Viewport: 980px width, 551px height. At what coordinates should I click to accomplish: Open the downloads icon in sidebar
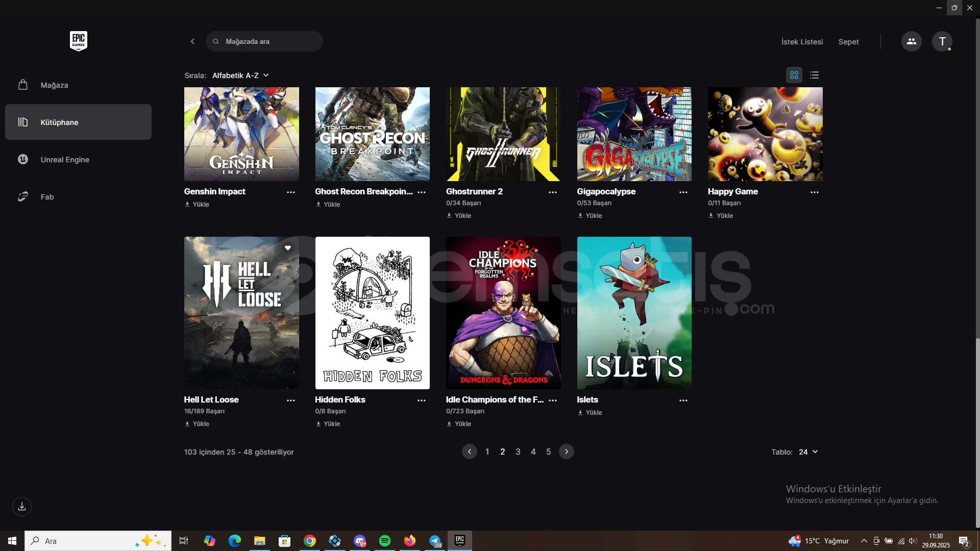point(22,507)
